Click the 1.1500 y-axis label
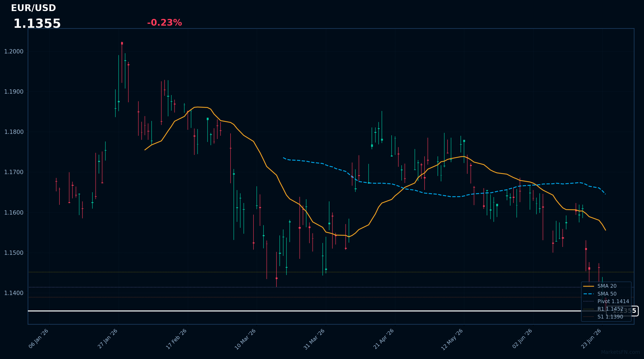 pos(14,253)
